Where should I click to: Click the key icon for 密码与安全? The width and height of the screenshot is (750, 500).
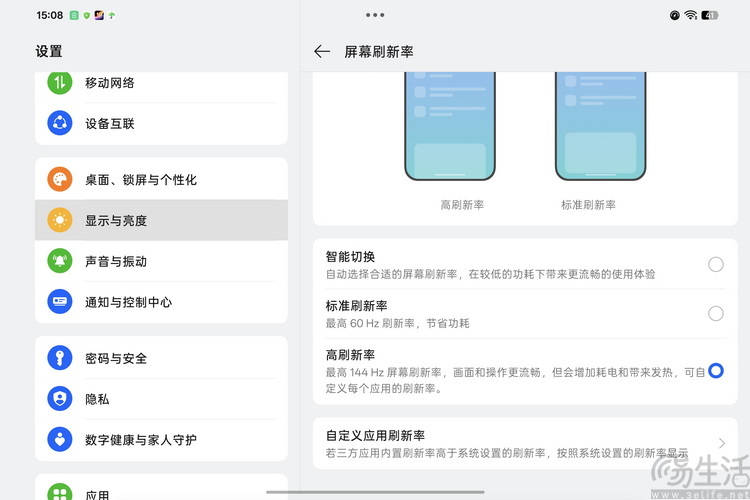click(x=60, y=358)
